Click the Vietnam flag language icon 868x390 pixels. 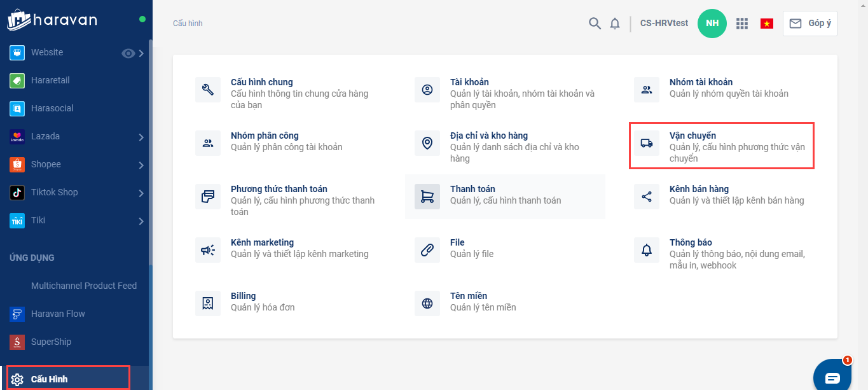[x=767, y=24]
